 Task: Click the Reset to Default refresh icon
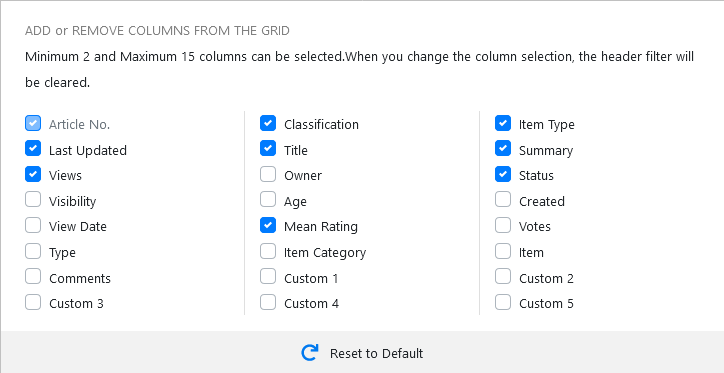point(309,353)
